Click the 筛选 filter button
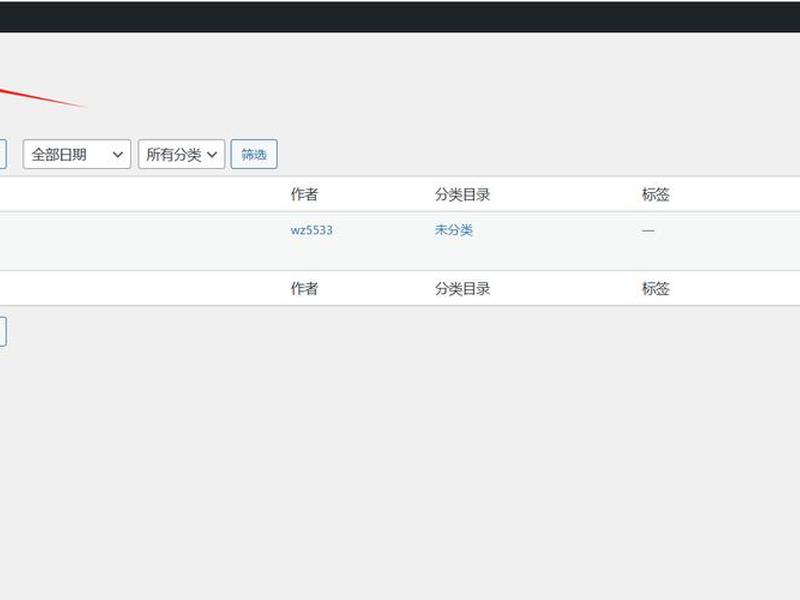The image size is (800, 600). (x=254, y=154)
